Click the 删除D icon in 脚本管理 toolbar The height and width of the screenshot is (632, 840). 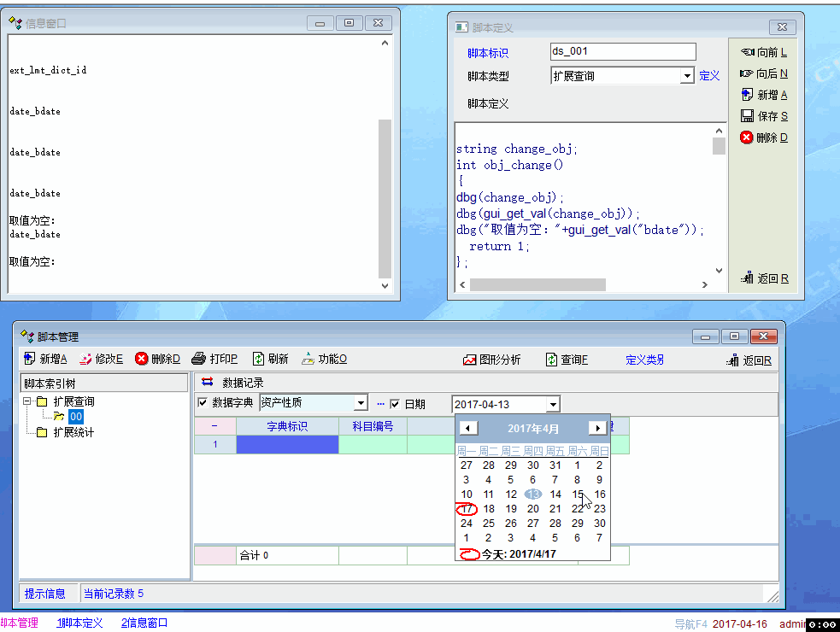(x=142, y=360)
